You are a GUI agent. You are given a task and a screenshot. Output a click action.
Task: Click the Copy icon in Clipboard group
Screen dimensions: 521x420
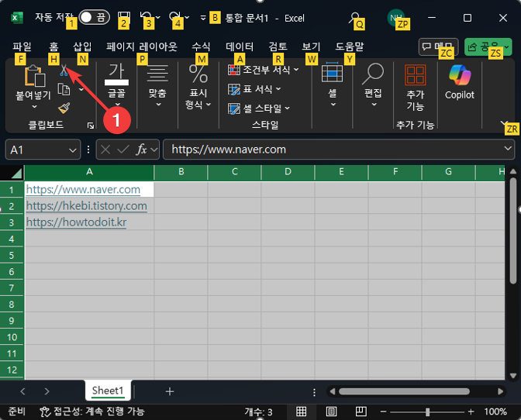coord(64,89)
